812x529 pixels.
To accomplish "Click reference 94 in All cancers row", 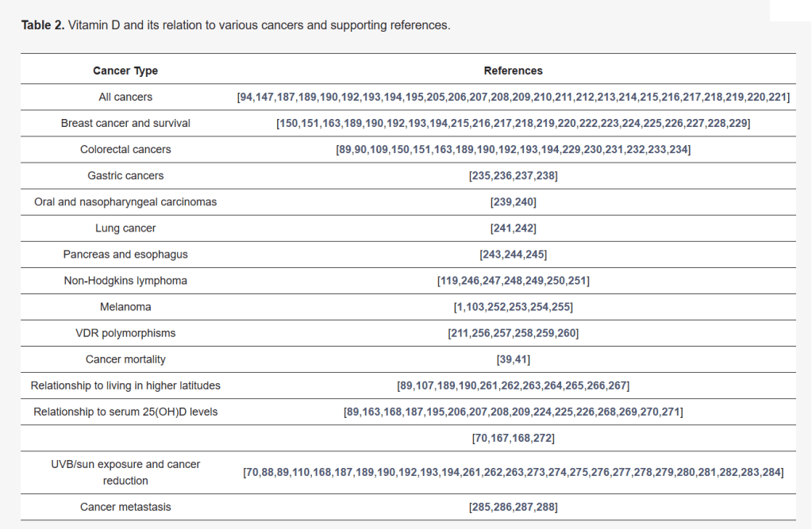I will point(245,98).
